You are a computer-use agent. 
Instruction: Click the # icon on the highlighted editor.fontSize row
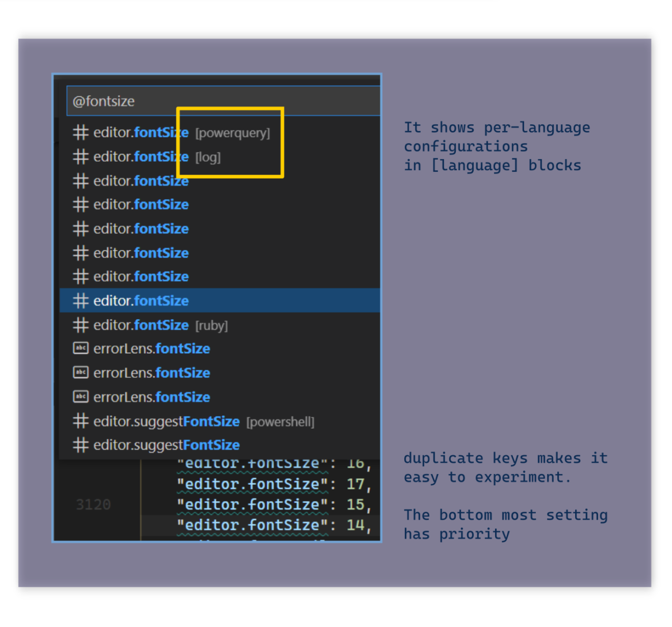pyautogui.click(x=81, y=301)
